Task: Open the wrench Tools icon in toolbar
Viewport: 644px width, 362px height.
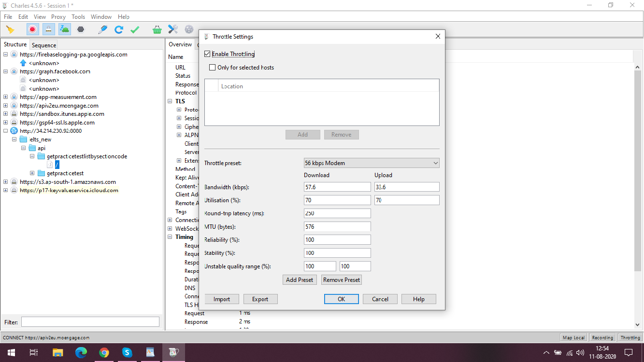Action: [173, 29]
